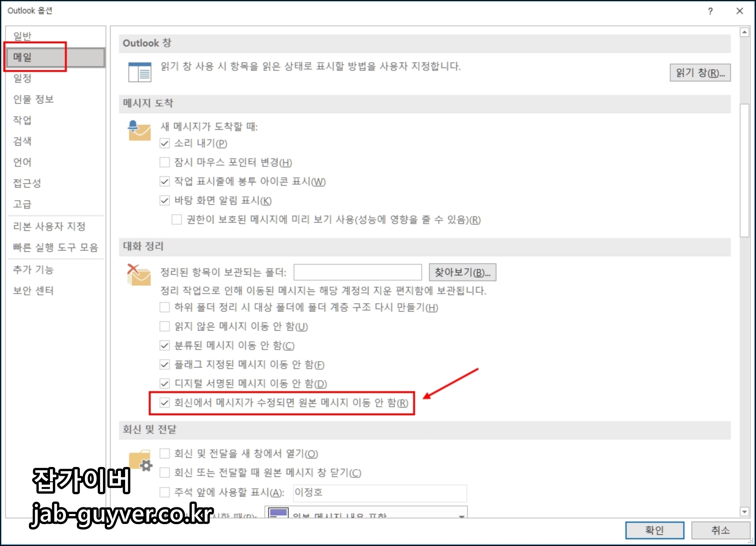Screen dimensions: 756x546
Task: Toggle 분류된 메시지 이동 안 함 checkbox
Action: [165, 346]
